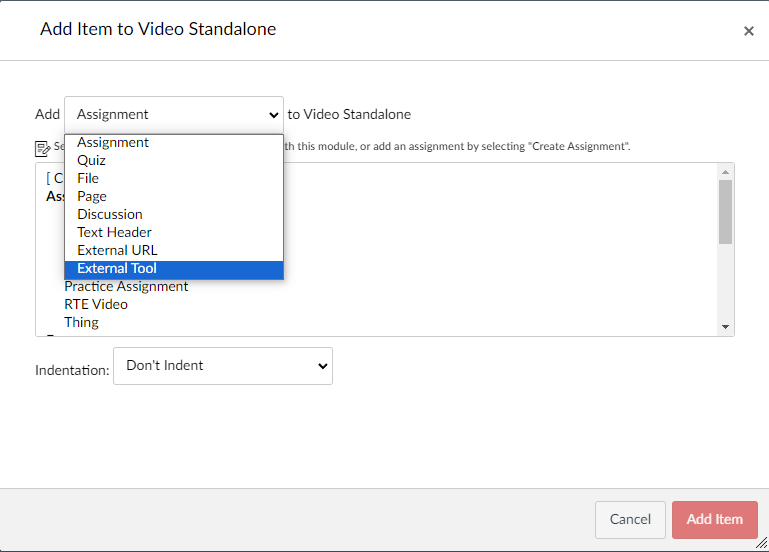Click the list scrollbar up arrow

point(725,172)
